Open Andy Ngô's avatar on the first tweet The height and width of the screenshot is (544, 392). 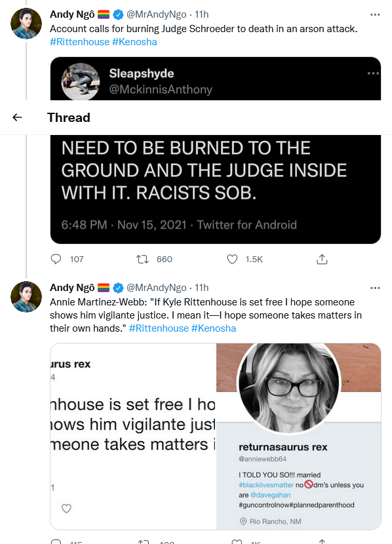click(x=26, y=24)
